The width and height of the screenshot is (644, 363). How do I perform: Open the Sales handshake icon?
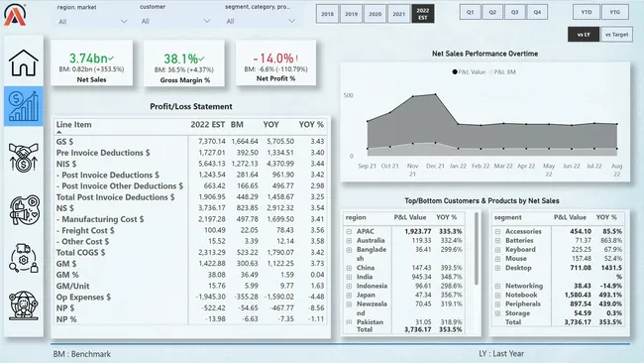pos(24,157)
